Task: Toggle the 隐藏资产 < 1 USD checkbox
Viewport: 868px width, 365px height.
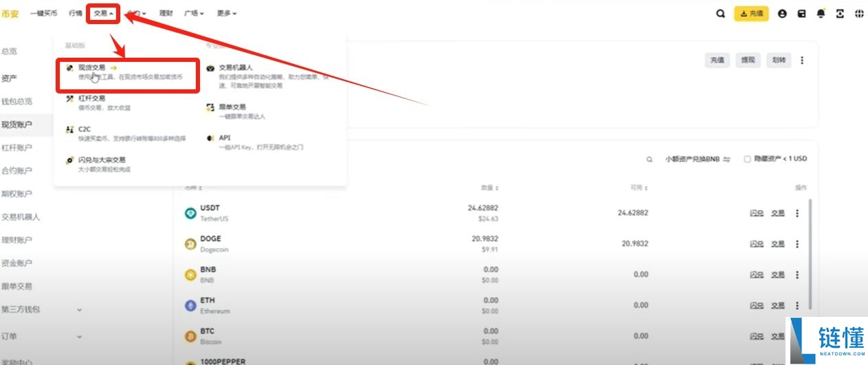Action: pyautogui.click(x=747, y=159)
